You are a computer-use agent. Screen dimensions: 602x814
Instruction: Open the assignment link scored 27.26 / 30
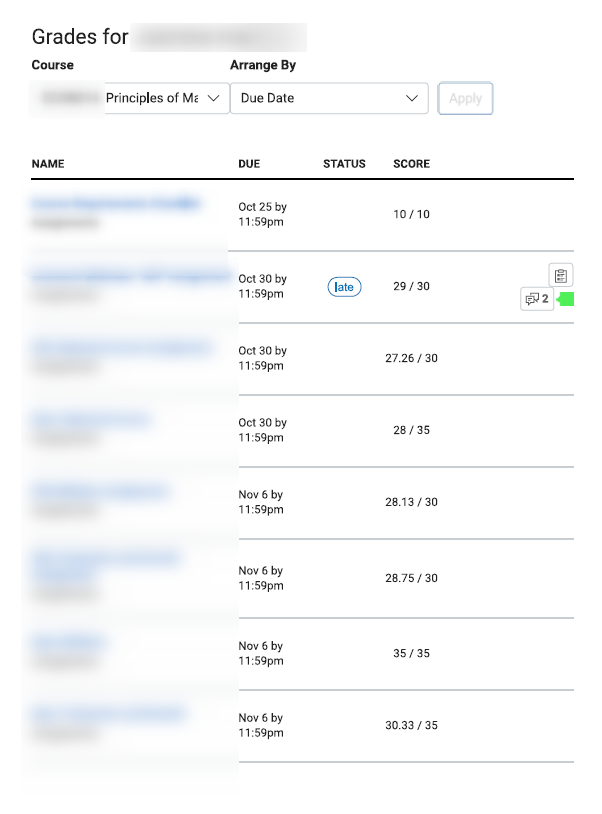click(x=122, y=347)
